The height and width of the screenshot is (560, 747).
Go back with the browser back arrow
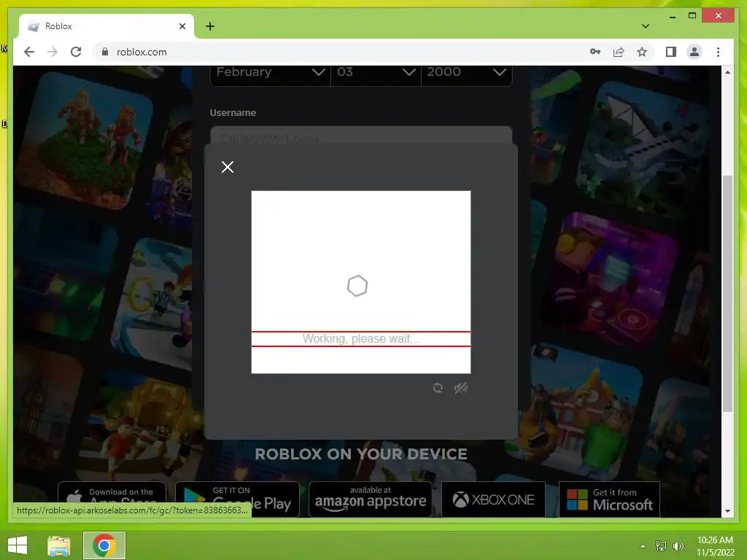(29, 52)
